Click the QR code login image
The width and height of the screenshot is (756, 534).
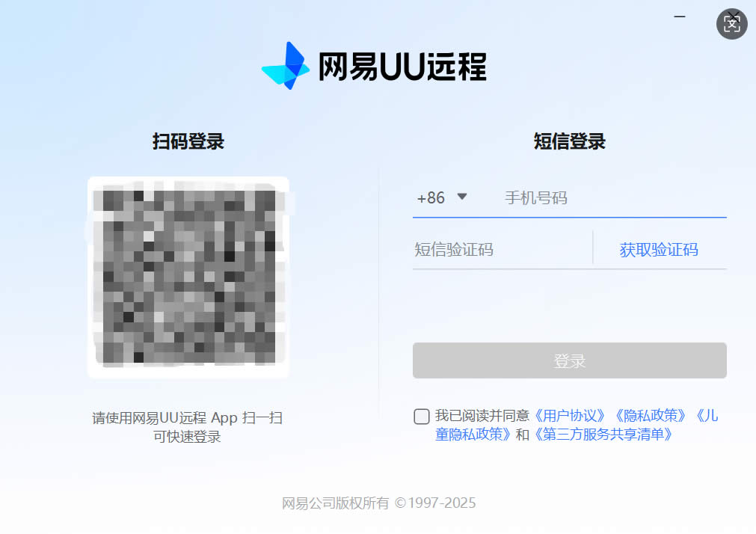pos(188,277)
